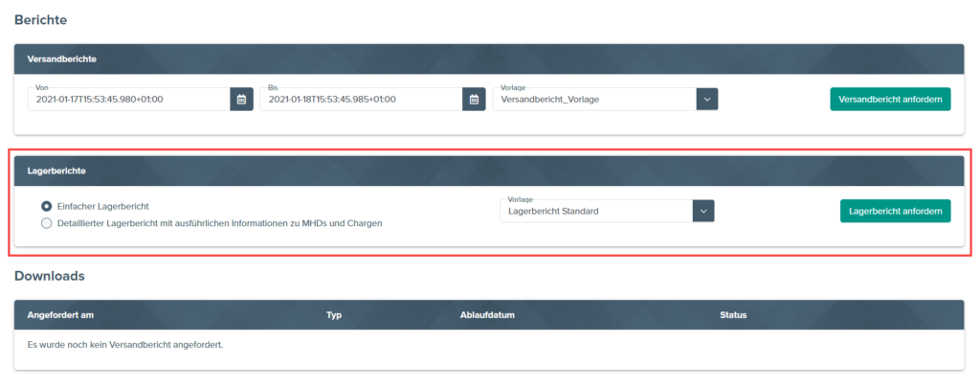Click the Lagerbericht anfordern button
This screenshot has width=980, height=388.
click(895, 211)
